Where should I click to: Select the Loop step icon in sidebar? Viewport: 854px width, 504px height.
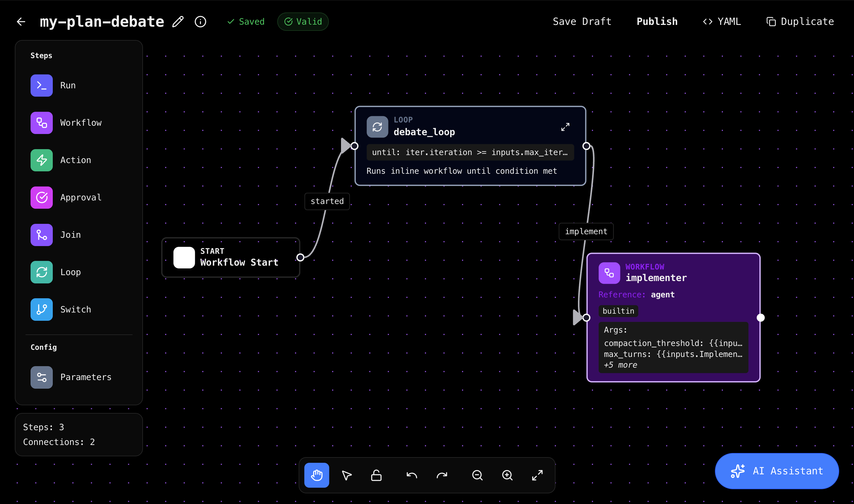tap(42, 272)
